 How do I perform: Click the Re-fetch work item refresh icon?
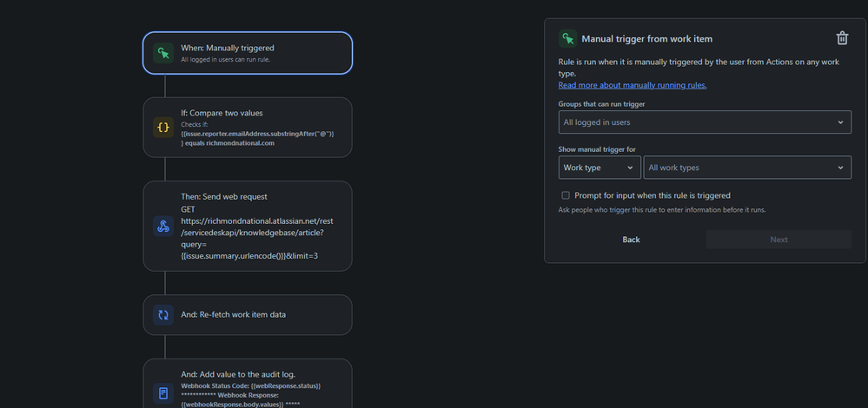163,314
